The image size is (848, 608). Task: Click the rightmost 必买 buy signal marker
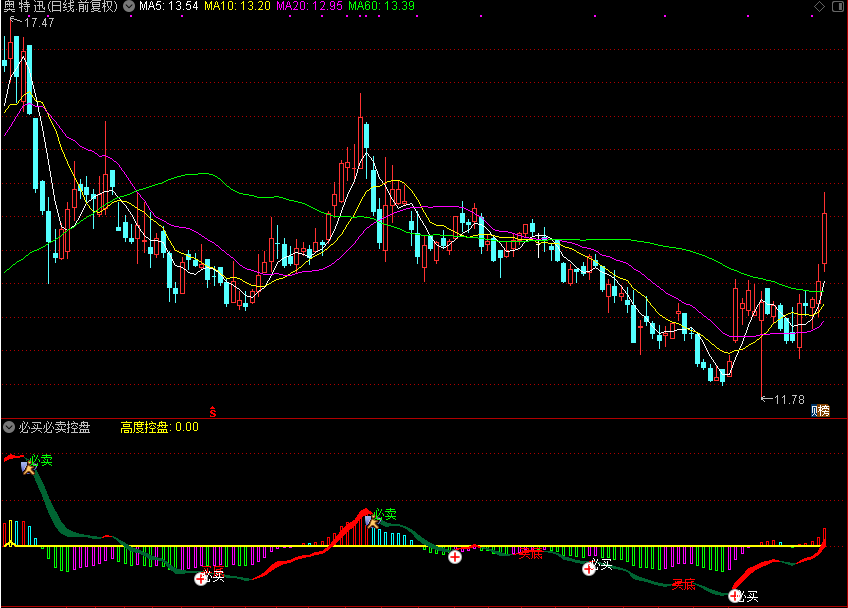(736, 596)
